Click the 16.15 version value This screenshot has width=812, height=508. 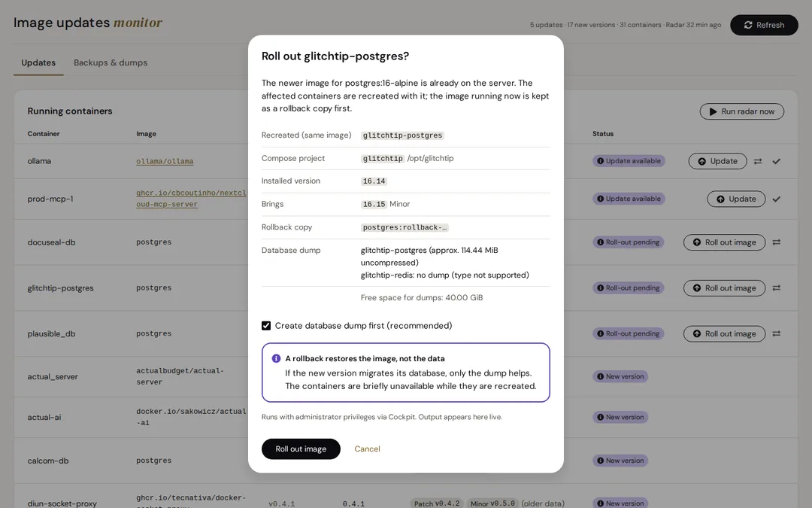tap(374, 204)
